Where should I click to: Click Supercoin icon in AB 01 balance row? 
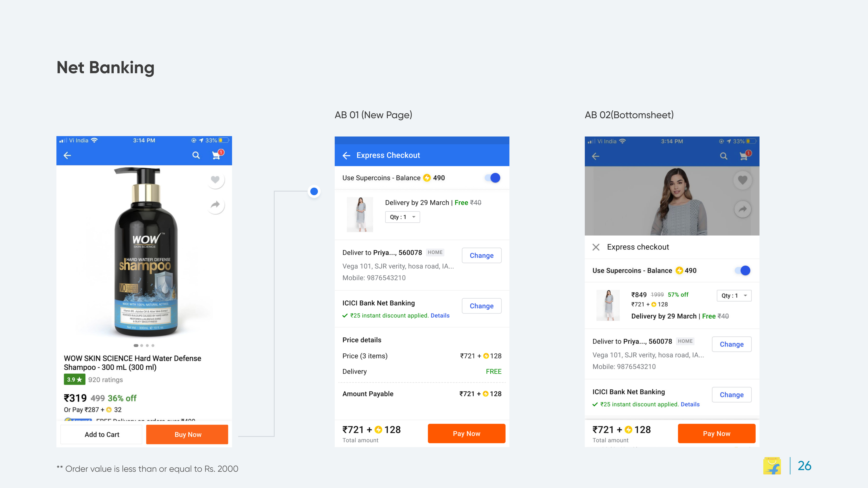coord(427,178)
